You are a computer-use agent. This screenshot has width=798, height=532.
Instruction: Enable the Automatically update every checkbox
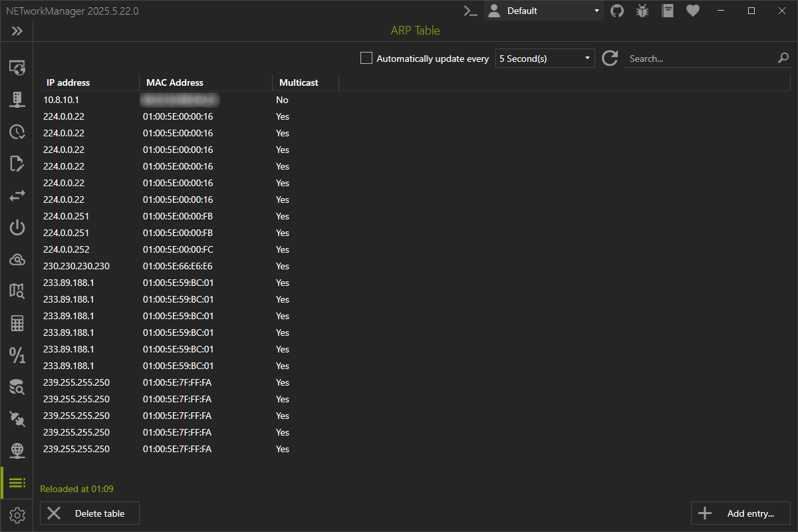pyautogui.click(x=366, y=59)
